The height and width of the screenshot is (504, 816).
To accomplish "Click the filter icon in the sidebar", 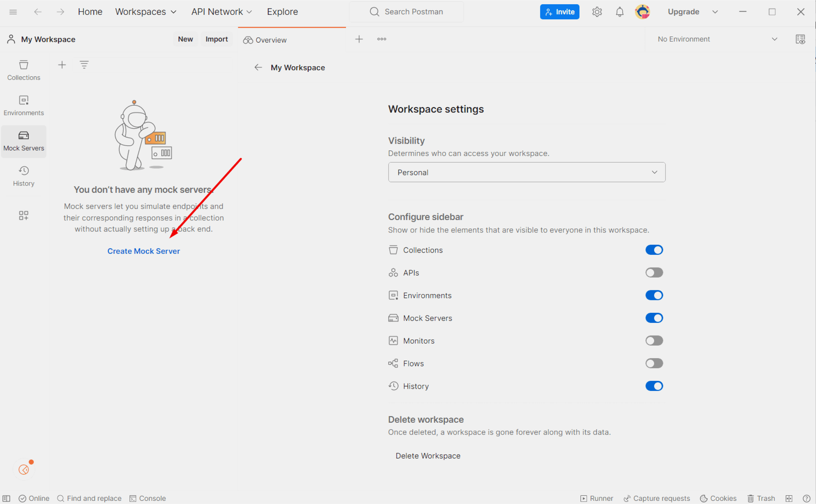I will [x=84, y=65].
